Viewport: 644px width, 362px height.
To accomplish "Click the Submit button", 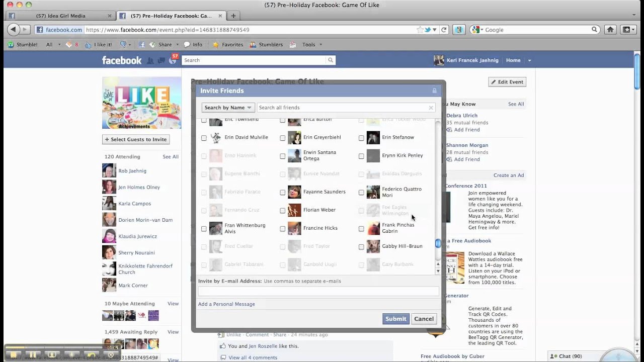I will point(395,319).
